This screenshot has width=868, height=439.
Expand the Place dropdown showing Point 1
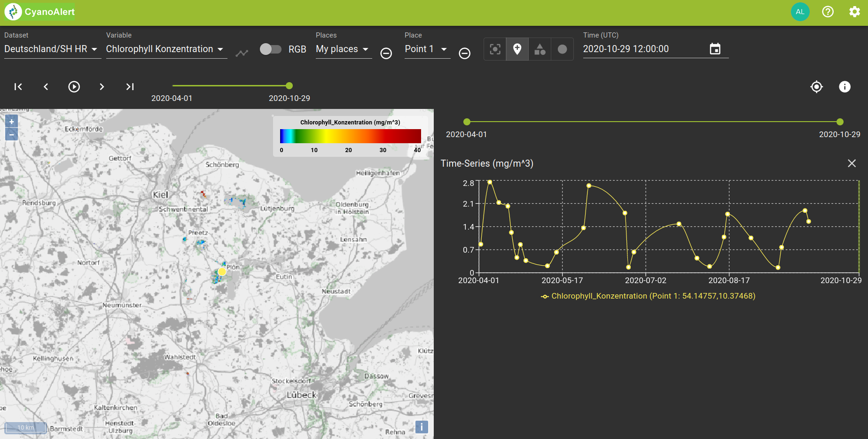[x=426, y=49]
